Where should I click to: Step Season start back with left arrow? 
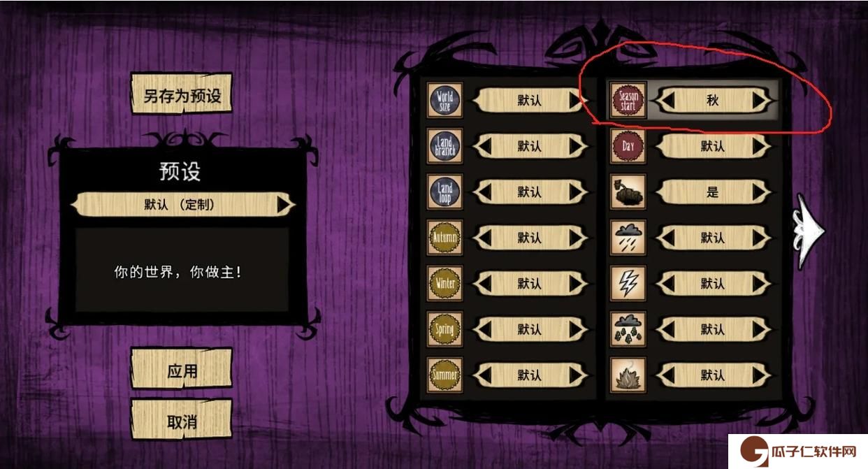coord(667,101)
